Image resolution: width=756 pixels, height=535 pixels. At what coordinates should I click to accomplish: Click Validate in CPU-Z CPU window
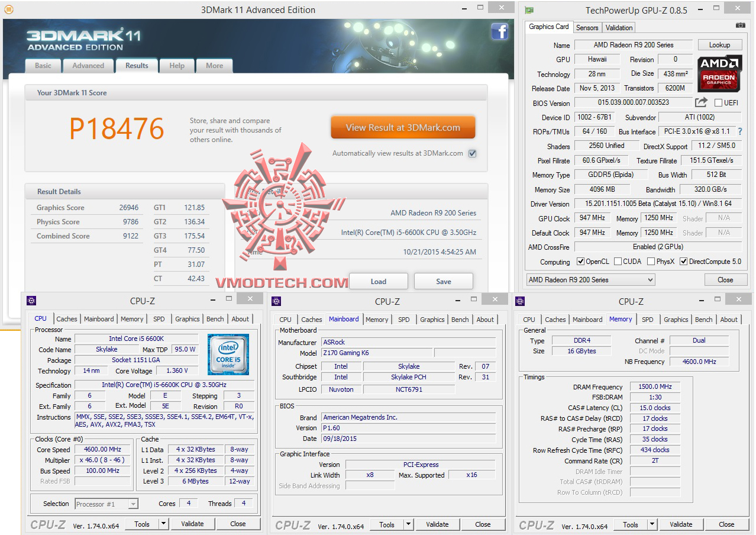192,524
